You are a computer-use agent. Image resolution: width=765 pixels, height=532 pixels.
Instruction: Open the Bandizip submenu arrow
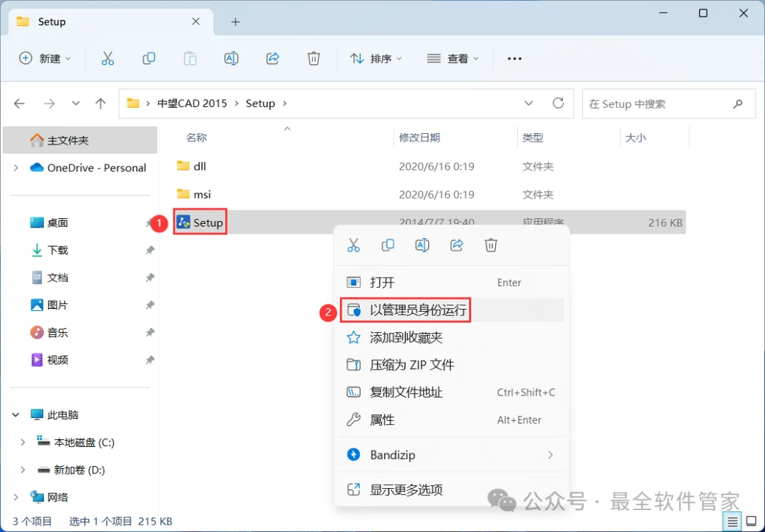point(550,455)
